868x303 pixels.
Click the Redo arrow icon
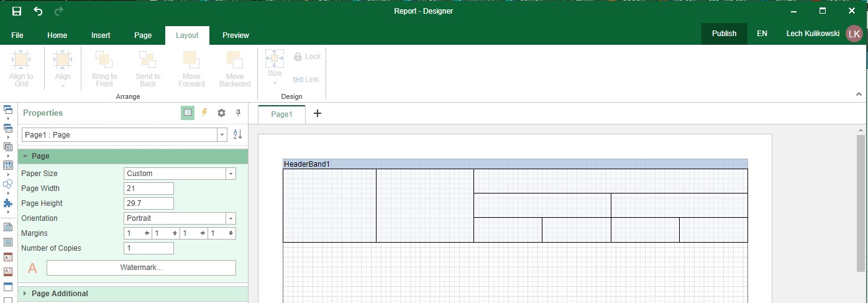59,11
